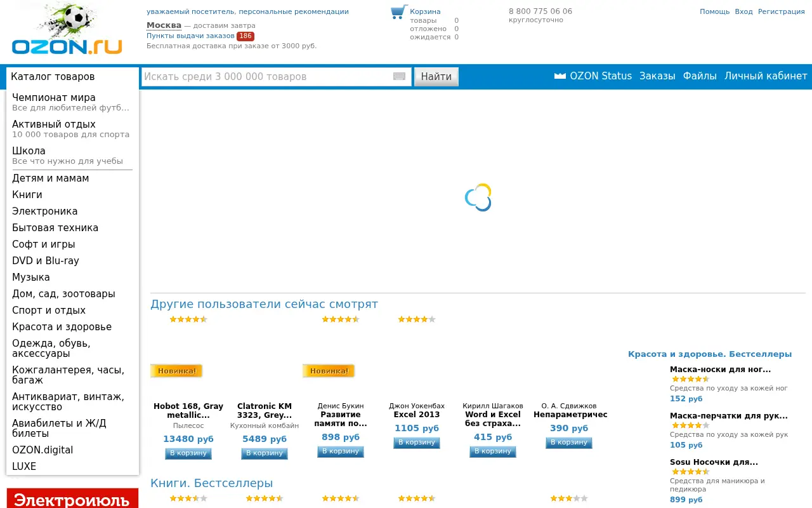Select Одежда, обувь, аксессуары category
The width and height of the screenshot is (812, 508).
(x=51, y=349)
